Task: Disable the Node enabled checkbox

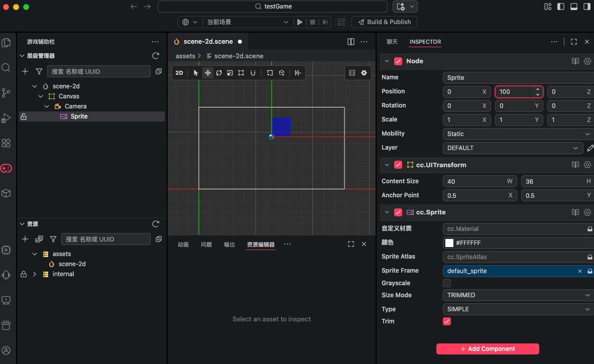Action: [x=398, y=61]
